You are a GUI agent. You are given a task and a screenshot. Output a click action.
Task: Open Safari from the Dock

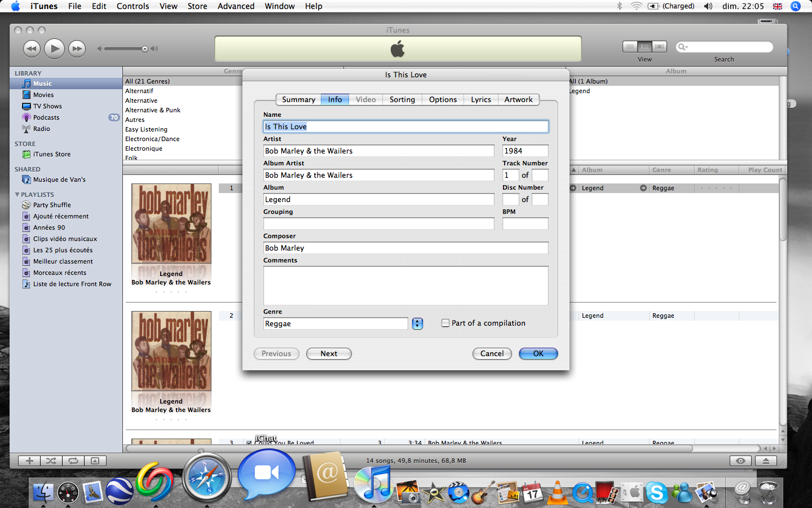[207, 479]
